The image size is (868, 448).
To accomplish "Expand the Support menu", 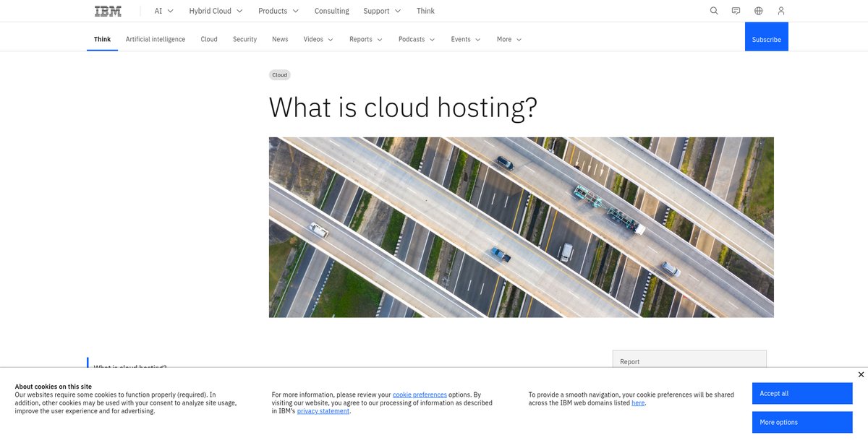I will pyautogui.click(x=382, y=11).
